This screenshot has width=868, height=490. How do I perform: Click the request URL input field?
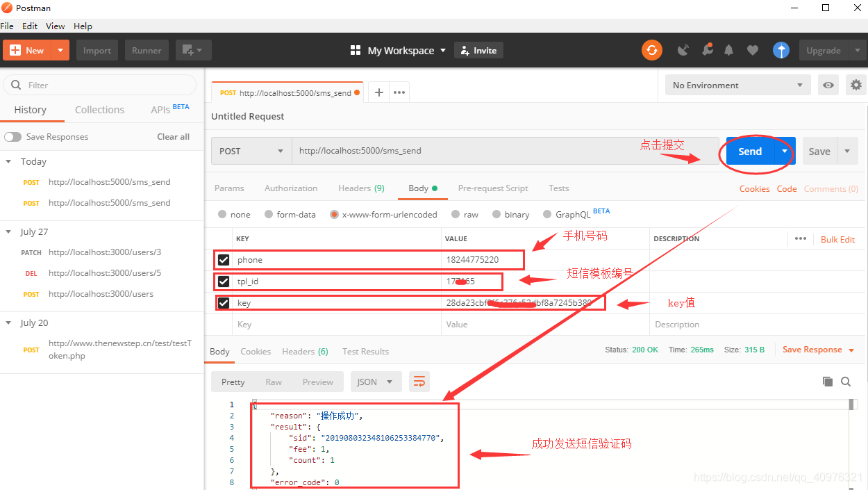[x=505, y=151]
